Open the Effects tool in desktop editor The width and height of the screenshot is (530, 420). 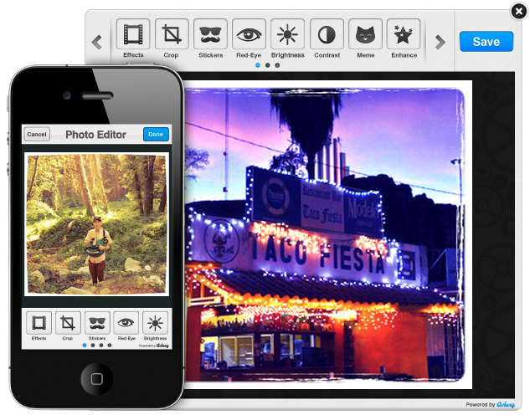(133, 34)
